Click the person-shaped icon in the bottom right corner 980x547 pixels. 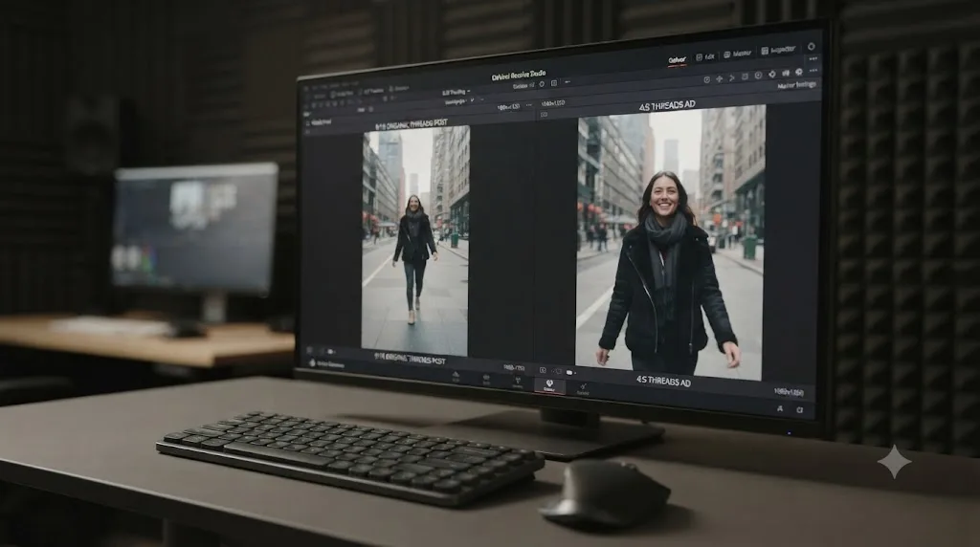pos(780,408)
